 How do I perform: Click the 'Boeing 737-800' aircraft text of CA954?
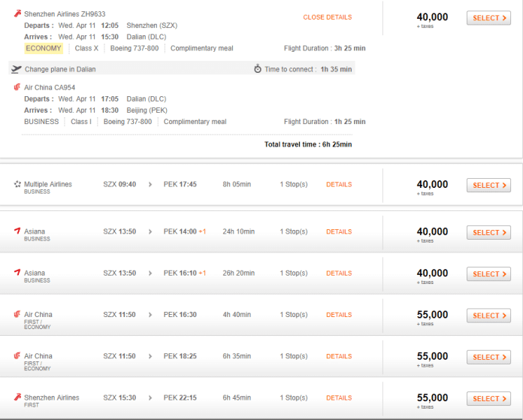click(128, 122)
